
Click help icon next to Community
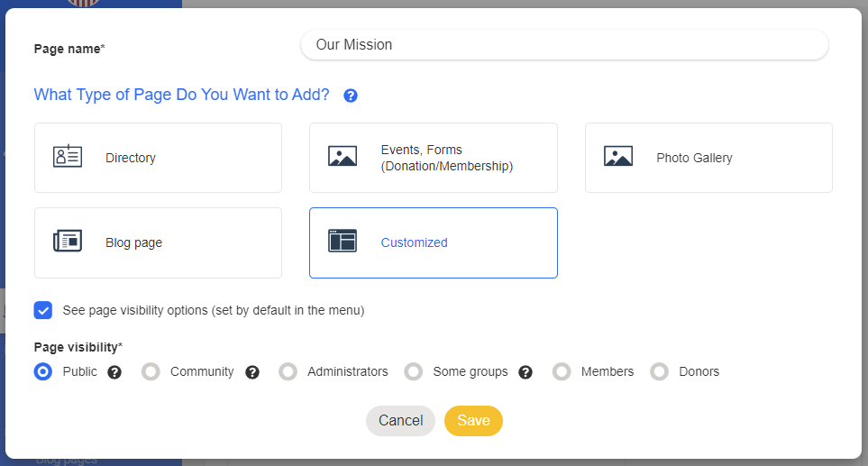coord(252,371)
